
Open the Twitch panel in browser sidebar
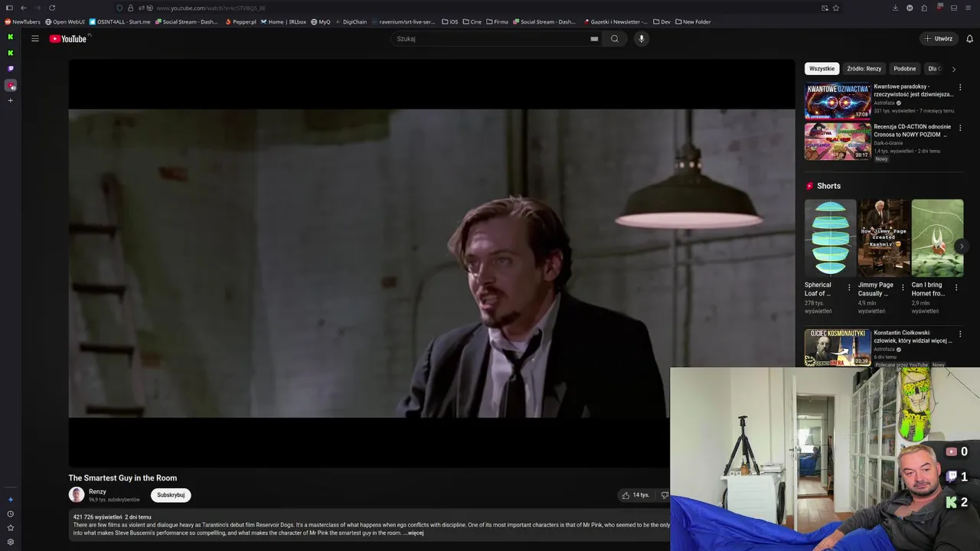[x=10, y=69]
